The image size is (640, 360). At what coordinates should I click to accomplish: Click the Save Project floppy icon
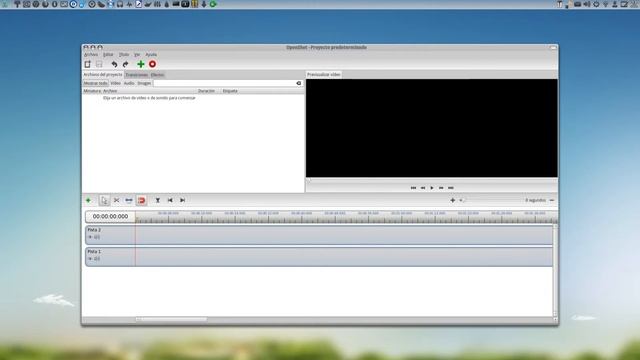[x=99, y=64]
